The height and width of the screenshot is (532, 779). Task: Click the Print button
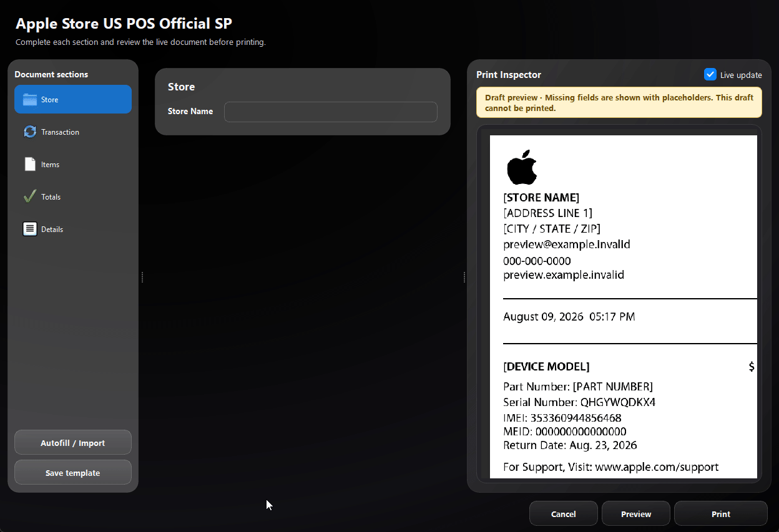pos(721,514)
